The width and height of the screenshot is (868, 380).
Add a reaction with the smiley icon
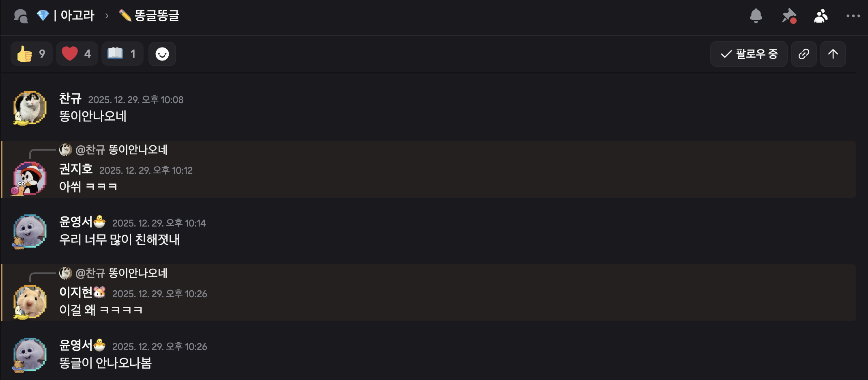click(162, 54)
